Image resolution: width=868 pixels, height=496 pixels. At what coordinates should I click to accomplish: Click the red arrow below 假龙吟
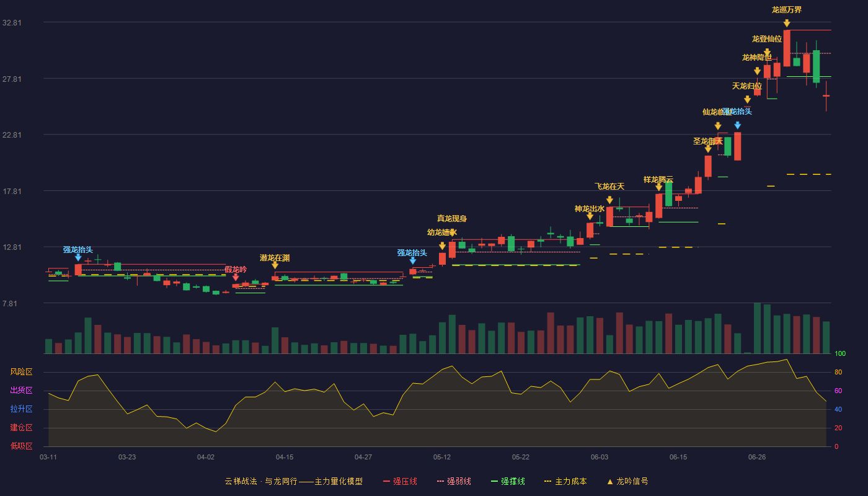click(236, 277)
